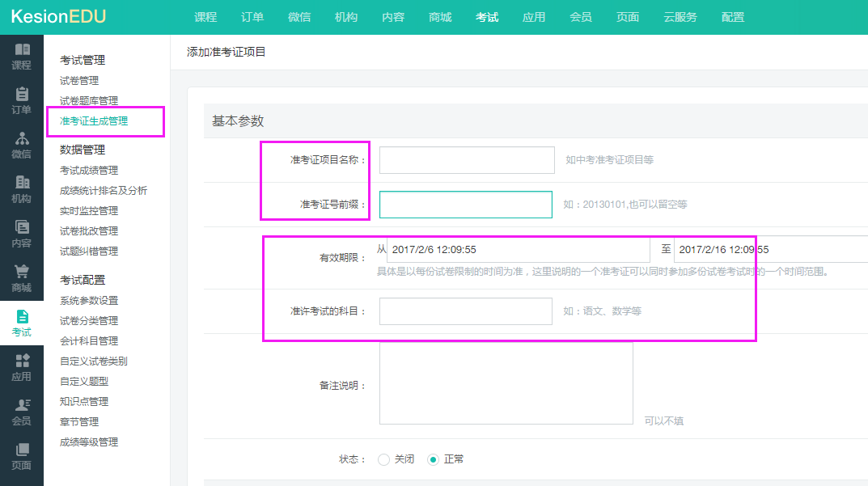Focus the 准许考试的科目 input box

click(x=465, y=311)
